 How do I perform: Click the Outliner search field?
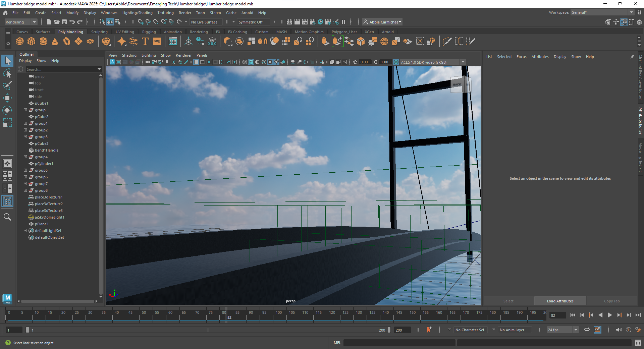coord(60,69)
